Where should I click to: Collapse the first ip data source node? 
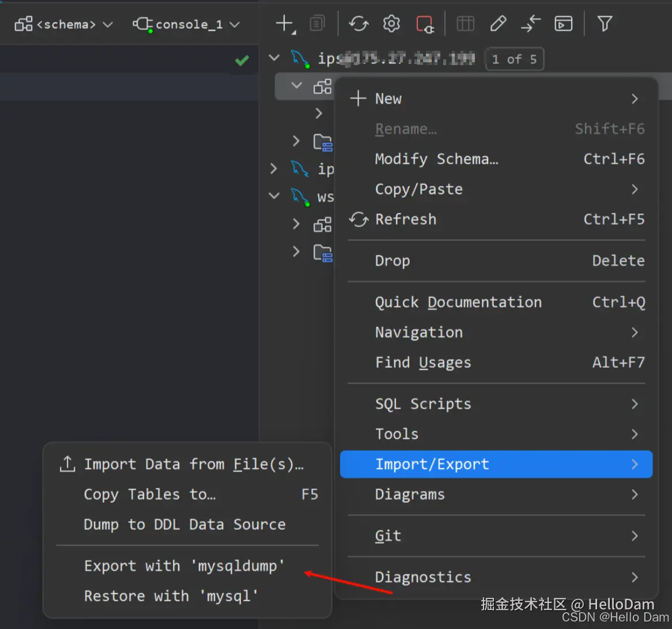point(274,58)
